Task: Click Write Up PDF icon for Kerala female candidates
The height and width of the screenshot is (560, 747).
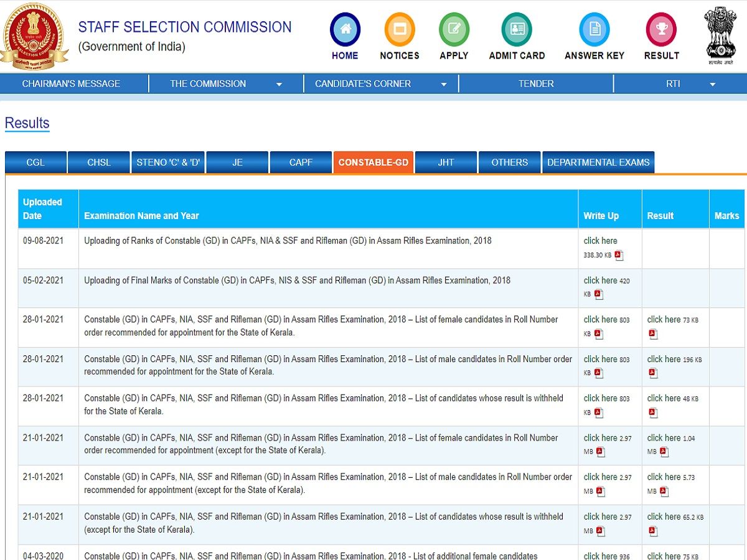Action: pyautogui.click(x=598, y=334)
